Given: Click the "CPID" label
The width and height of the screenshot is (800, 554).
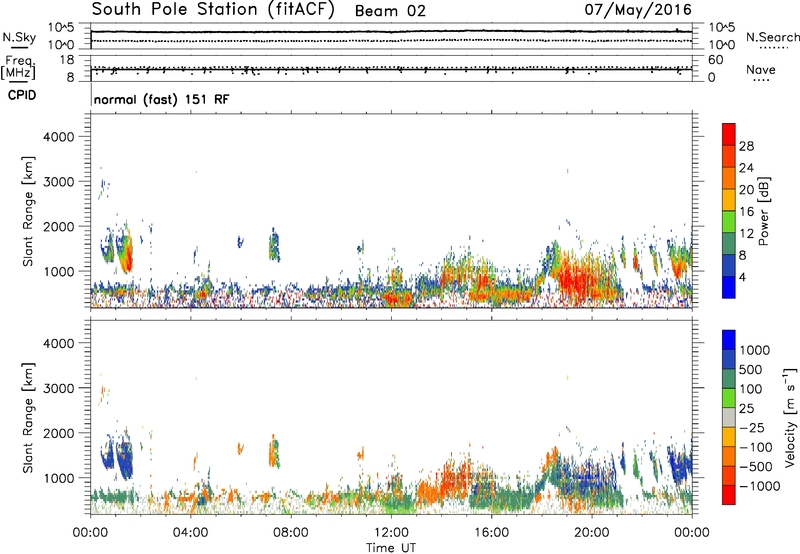Looking at the screenshot, I should [22, 95].
